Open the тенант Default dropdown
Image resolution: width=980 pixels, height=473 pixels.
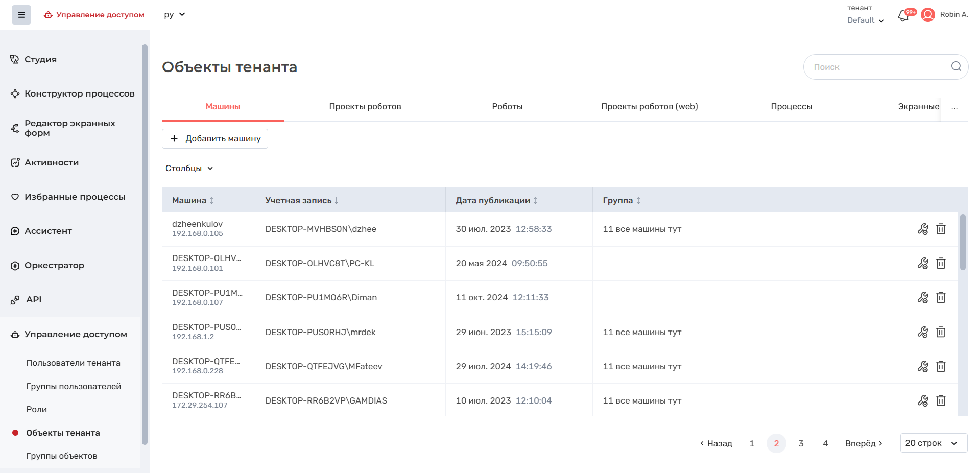coord(865,20)
